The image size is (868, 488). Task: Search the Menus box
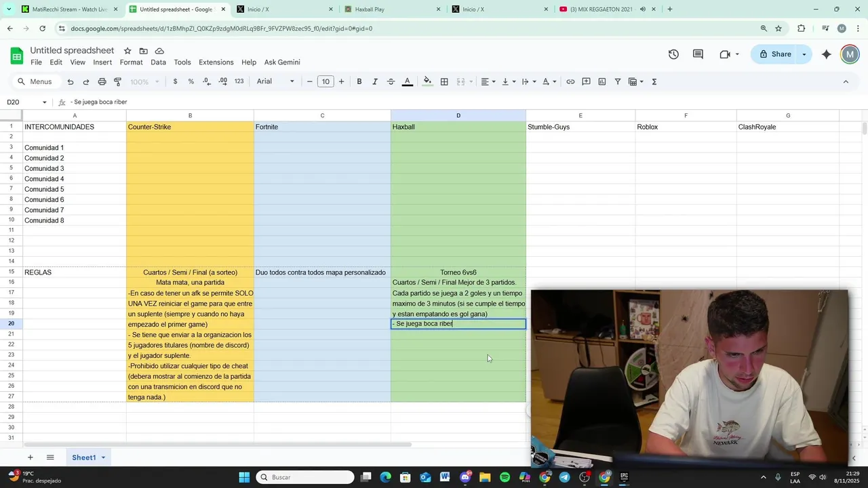click(x=35, y=81)
